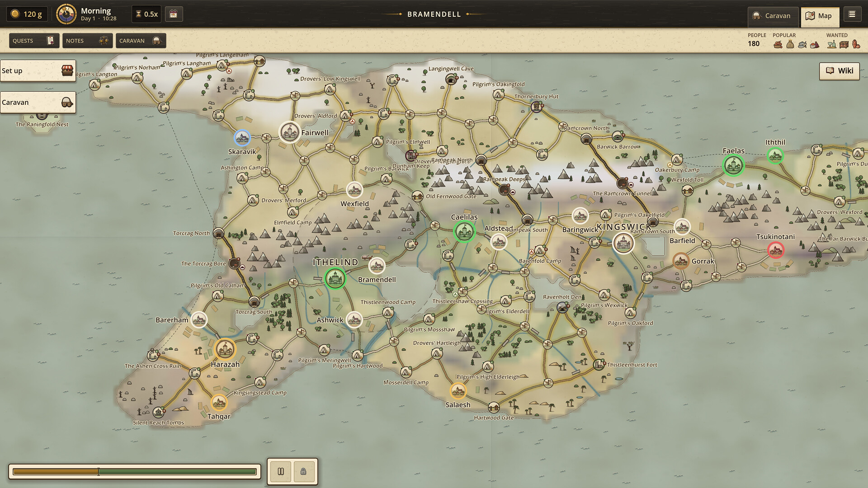This screenshot has height=488, width=868.
Task: Open the calendar icon in the top bar
Action: pyautogui.click(x=174, y=14)
